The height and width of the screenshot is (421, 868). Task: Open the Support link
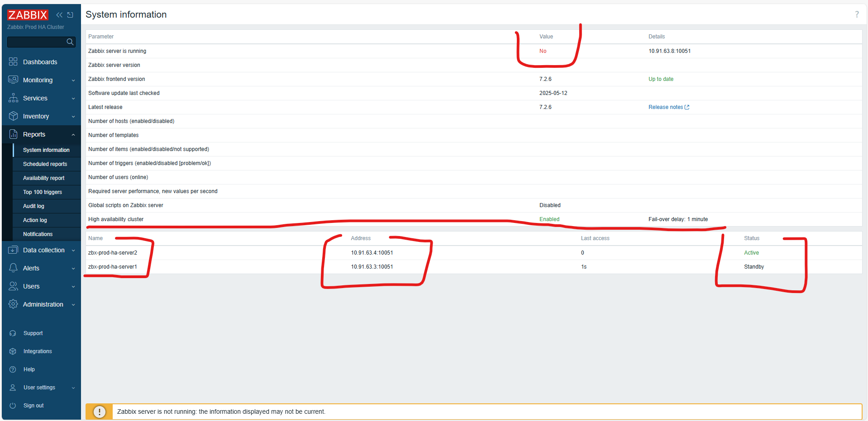[33, 333]
